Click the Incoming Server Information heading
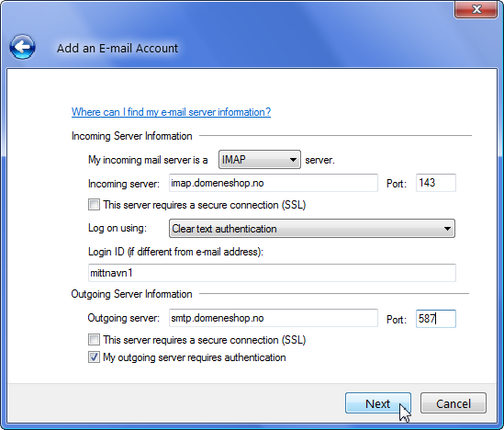The height and width of the screenshot is (430, 504). coord(132,136)
